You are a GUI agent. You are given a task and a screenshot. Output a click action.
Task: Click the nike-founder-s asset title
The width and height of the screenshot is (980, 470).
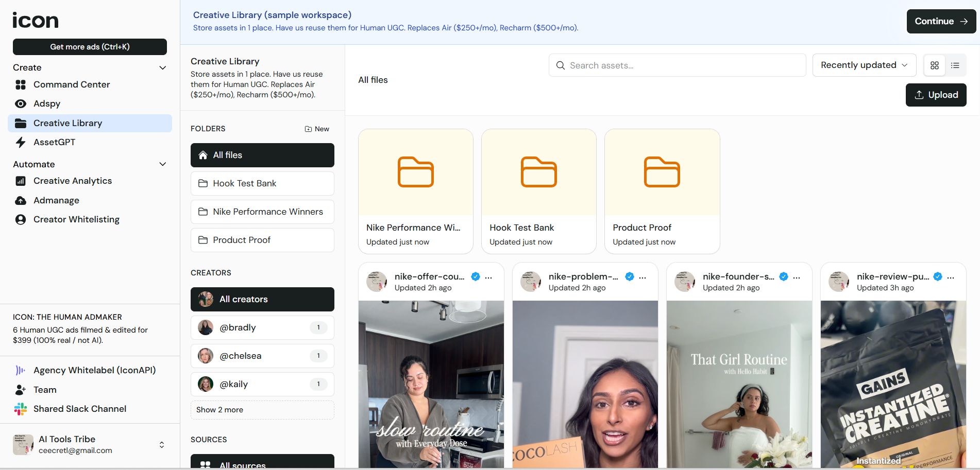coord(738,276)
